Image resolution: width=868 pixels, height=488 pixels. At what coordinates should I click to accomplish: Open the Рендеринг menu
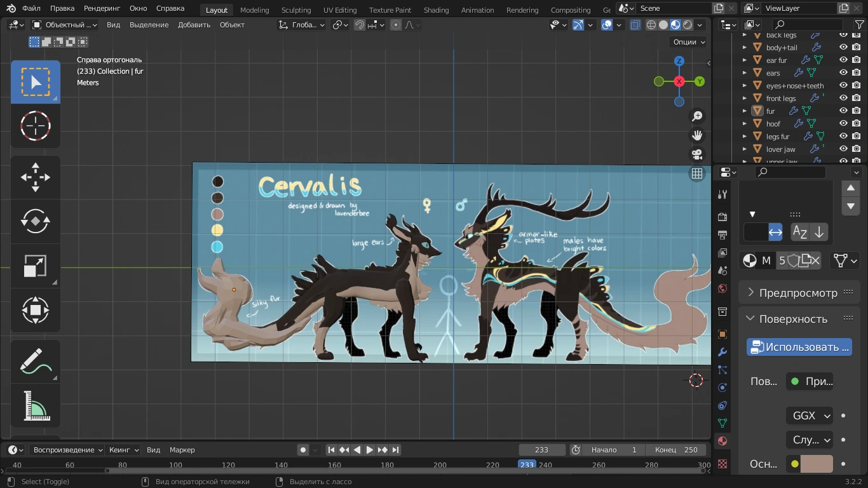101,8
